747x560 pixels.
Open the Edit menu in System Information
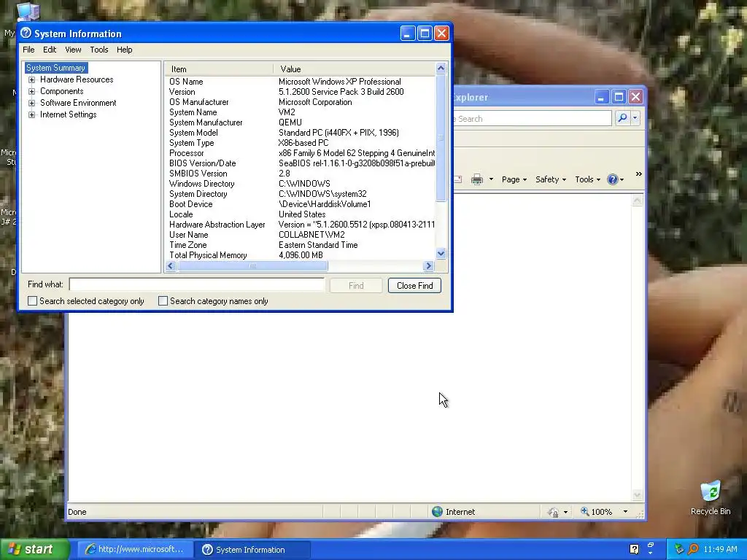point(50,50)
